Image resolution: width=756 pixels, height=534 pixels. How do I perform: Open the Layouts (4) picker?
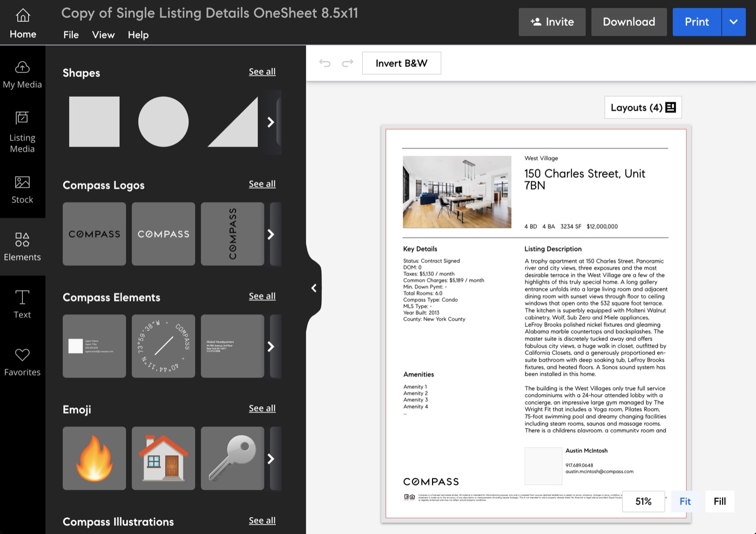643,107
